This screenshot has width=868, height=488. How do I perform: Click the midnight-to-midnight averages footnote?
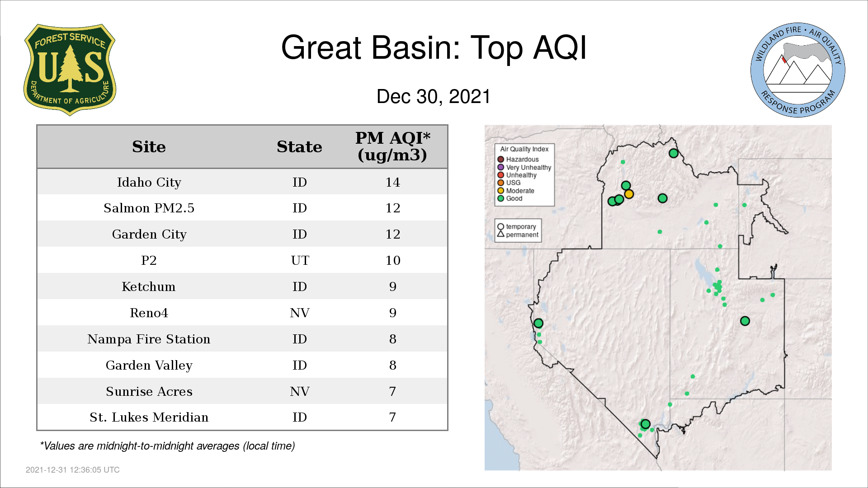pos(167,446)
